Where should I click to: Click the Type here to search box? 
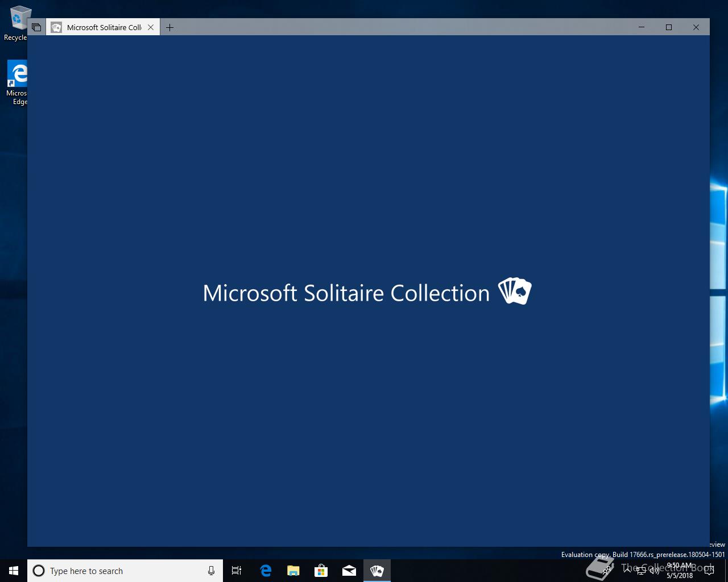click(125, 571)
